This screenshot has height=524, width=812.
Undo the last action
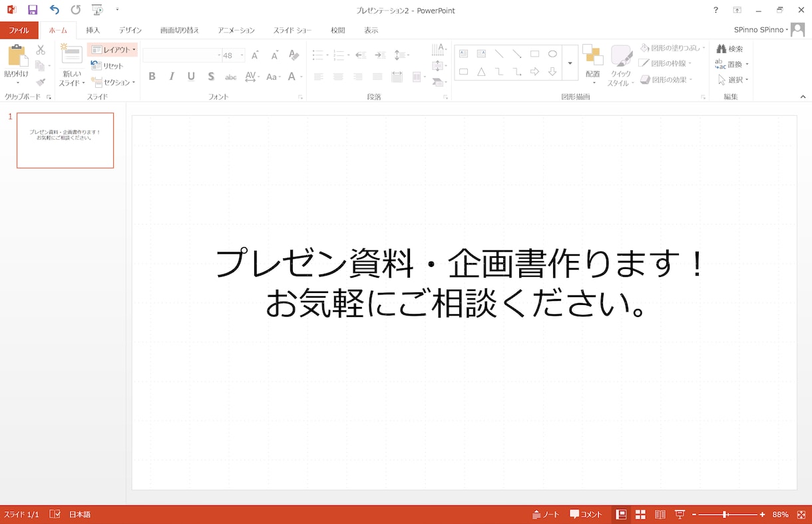55,10
